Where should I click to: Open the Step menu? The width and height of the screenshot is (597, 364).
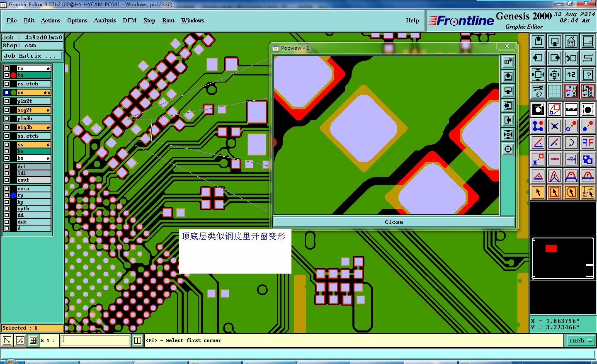[149, 20]
